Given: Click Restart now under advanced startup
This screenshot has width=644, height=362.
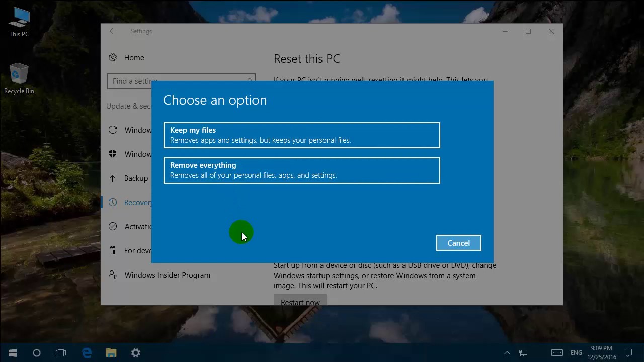Looking at the screenshot, I should (x=300, y=301).
